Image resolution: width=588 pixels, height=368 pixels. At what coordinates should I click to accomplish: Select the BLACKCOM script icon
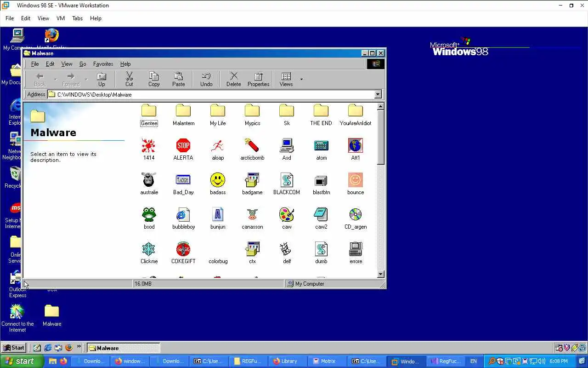click(x=287, y=180)
